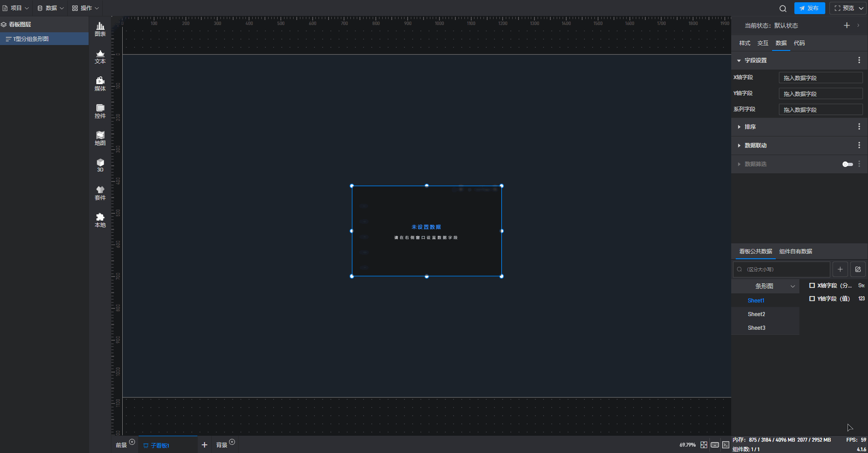
Task: Switch to the 组件自有数据 tab
Action: pyautogui.click(x=795, y=252)
